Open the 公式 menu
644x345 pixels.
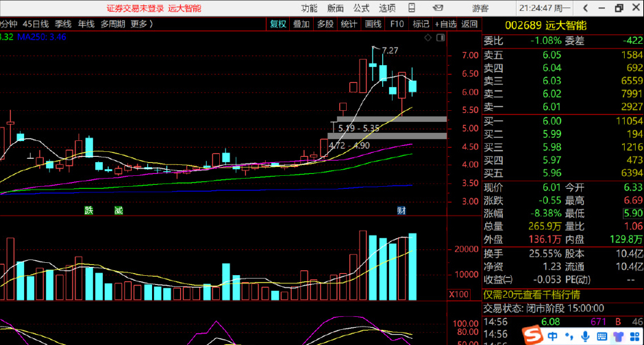pyautogui.click(x=361, y=8)
